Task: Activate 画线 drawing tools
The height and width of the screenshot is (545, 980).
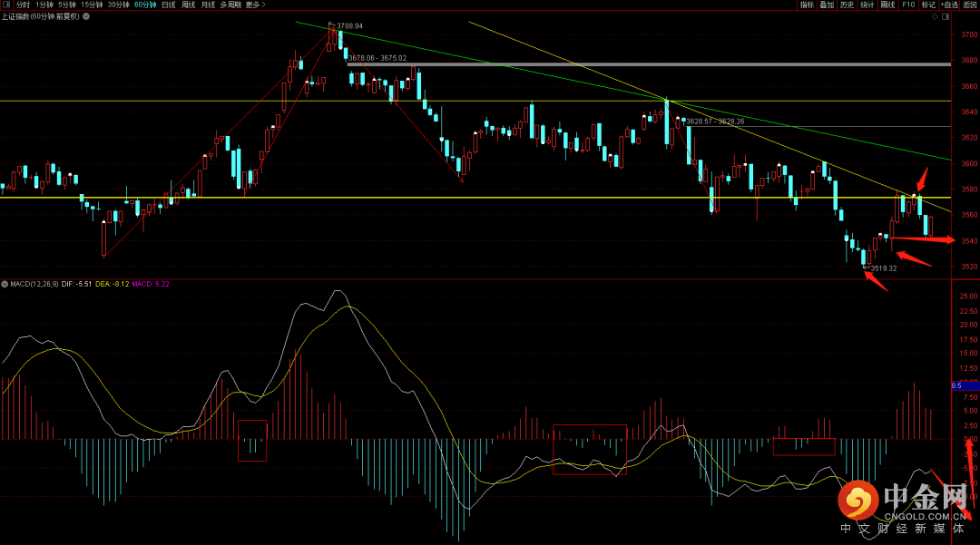Action: pos(887,5)
